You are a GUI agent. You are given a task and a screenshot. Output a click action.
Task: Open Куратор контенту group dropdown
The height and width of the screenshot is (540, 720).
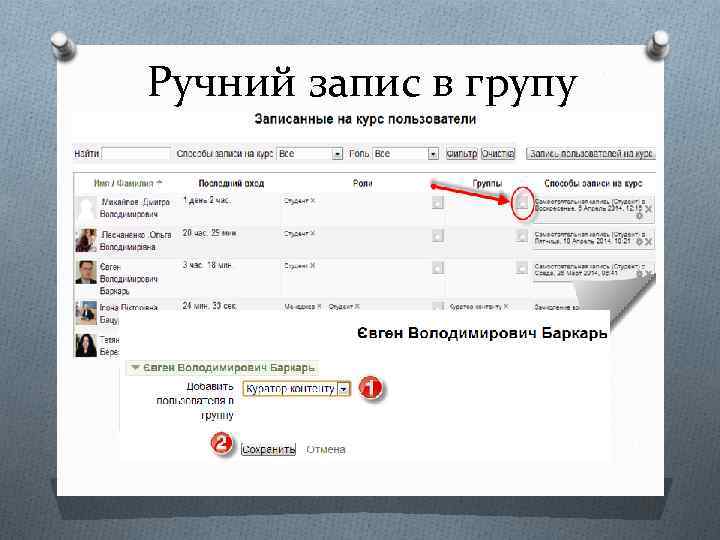click(x=297, y=389)
